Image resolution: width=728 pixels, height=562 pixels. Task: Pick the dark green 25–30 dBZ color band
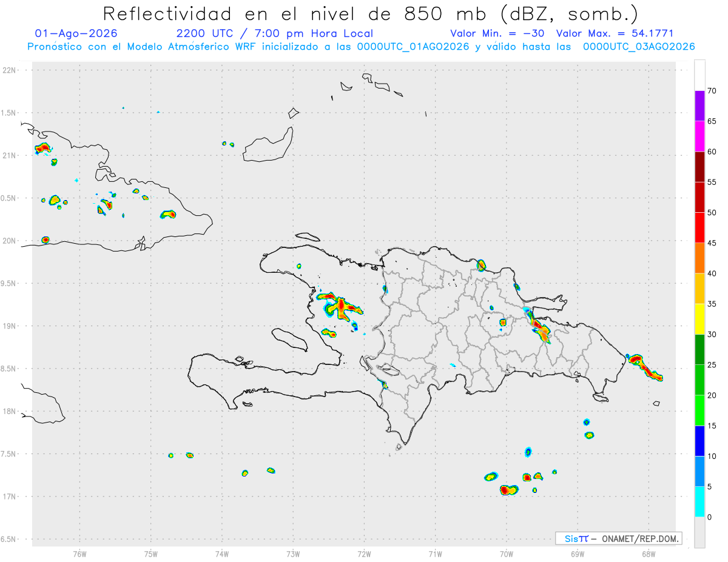(x=699, y=350)
